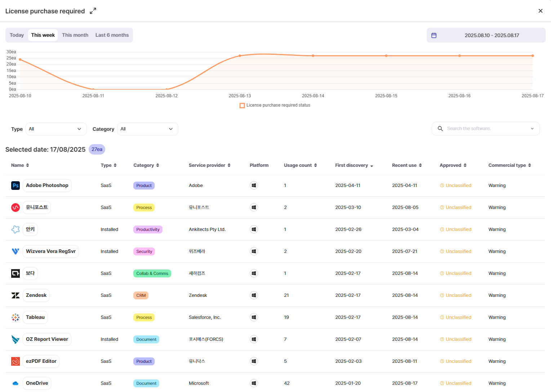Click Unclassified status icon for Adobe Photoshop
551x392 pixels.
442,186
